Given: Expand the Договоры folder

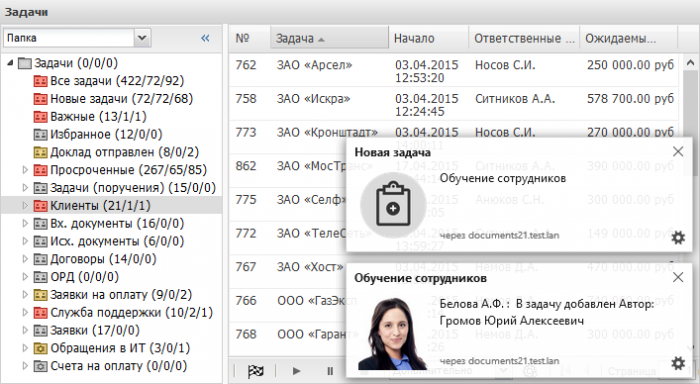Looking at the screenshot, I should (x=25, y=259).
